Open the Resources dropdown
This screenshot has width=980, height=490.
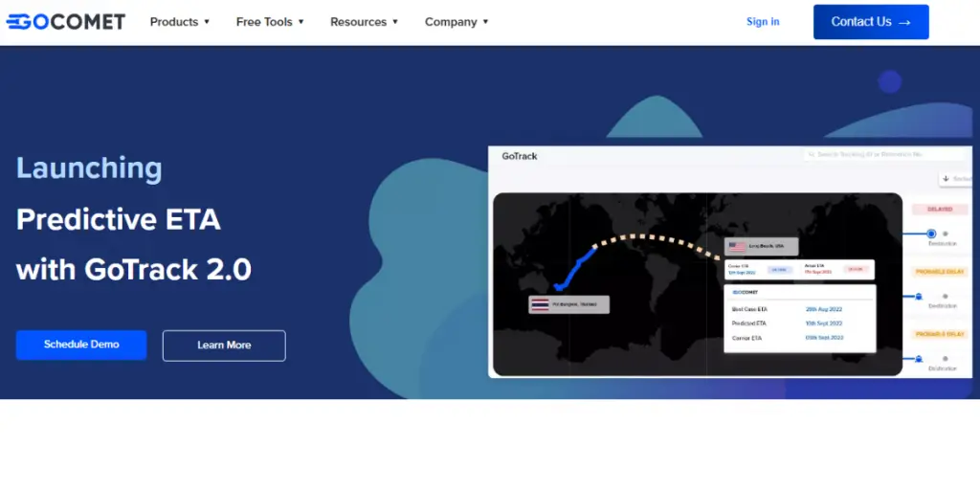click(365, 21)
